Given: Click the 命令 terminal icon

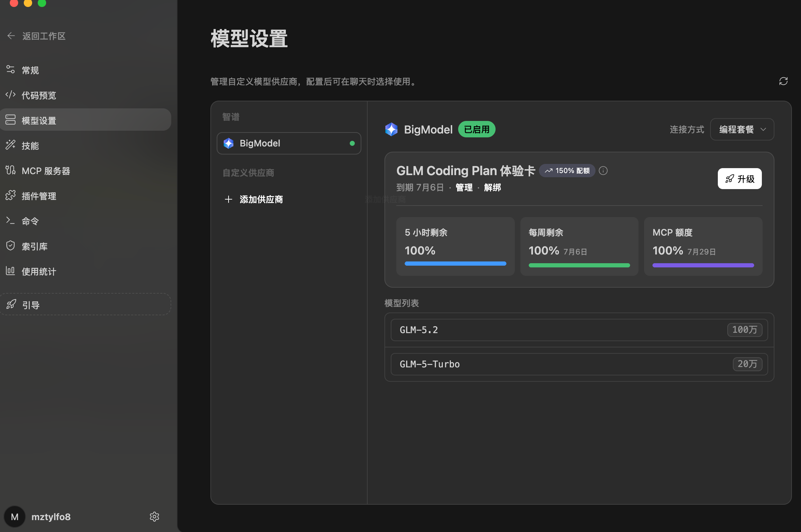Looking at the screenshot, I should (x=10, y=221).
